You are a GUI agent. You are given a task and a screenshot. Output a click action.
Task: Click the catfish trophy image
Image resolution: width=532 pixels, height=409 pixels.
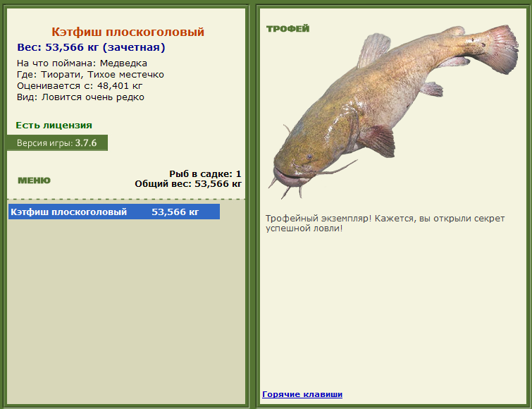[394, 111]
